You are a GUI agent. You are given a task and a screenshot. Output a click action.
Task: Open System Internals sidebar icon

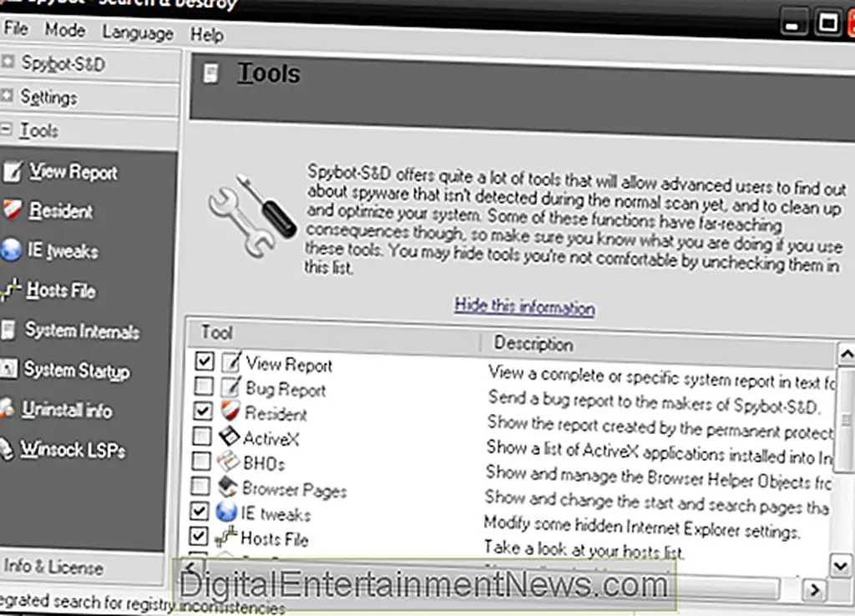point(9,331)
